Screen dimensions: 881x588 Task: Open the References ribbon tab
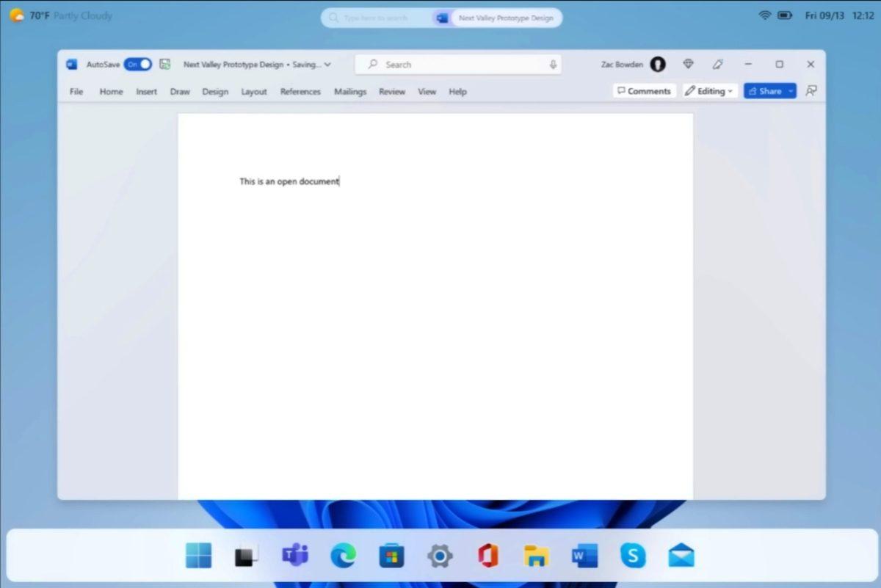coord(300,91)
